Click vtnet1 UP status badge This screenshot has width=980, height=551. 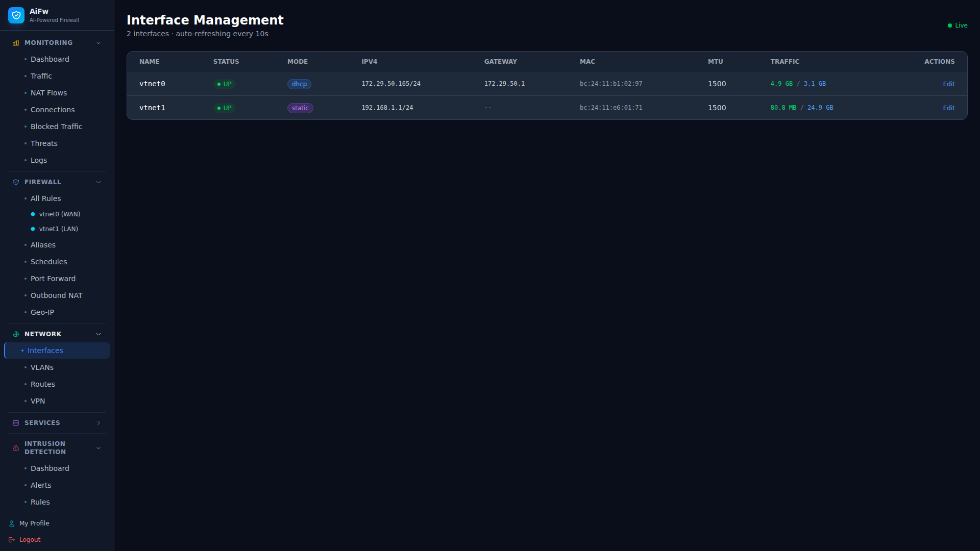click(225, 108)
